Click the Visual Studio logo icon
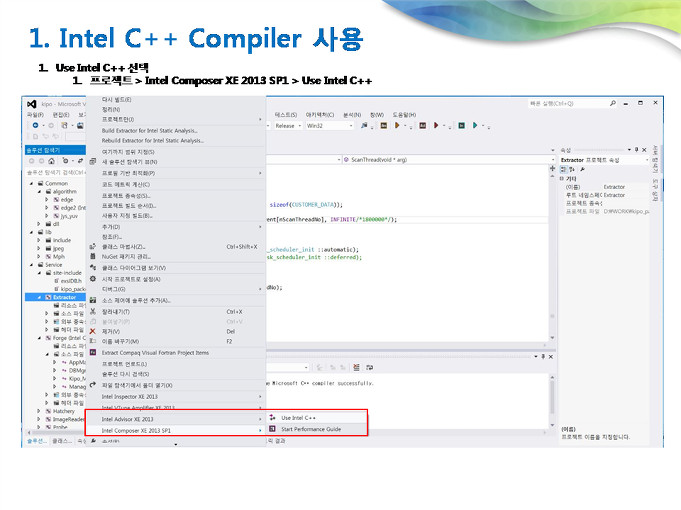This screenshot has width=681, height=510. [32, 104]
